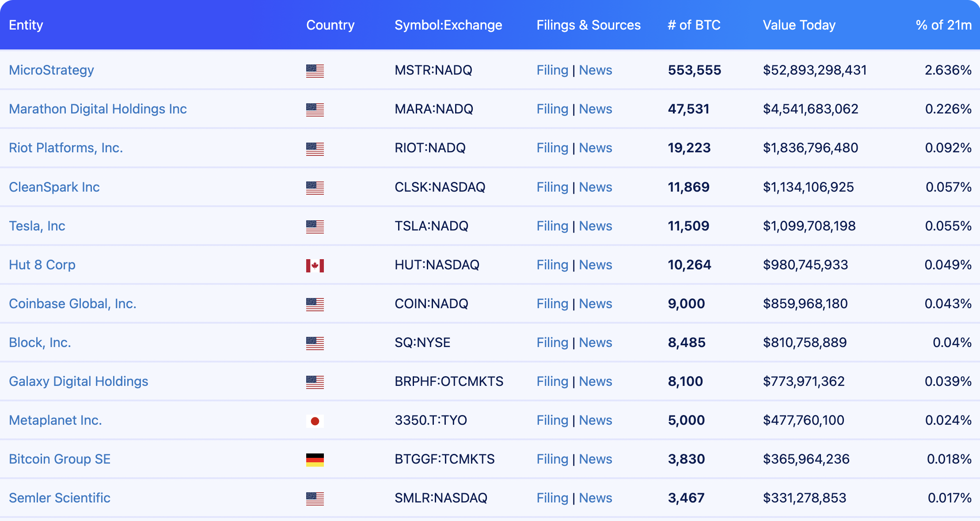Open Riot Platforms, Inc. entity page
The height and width of the screenshot is (521, 980).
pos(66,148)
